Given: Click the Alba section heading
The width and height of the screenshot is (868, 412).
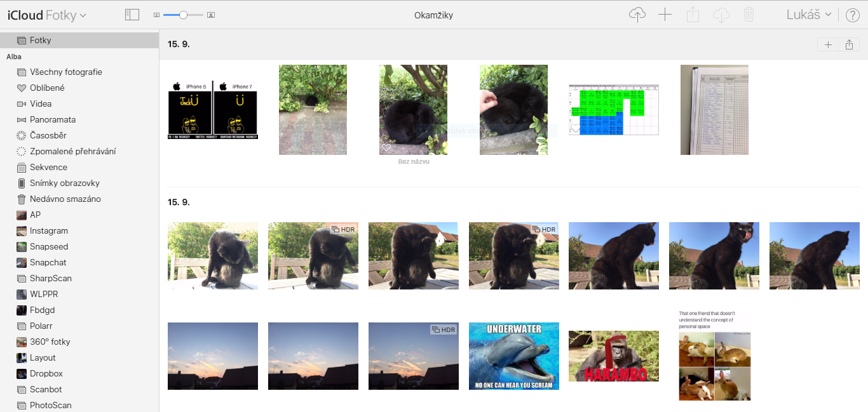Looking at the screenshot, I should [14, 56].
